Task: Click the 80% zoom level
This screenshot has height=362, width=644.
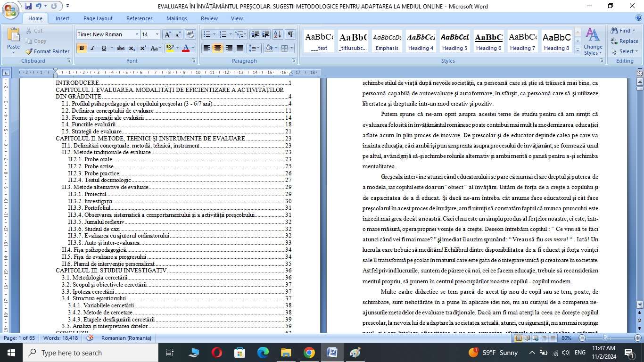Action: click(567, 338)
